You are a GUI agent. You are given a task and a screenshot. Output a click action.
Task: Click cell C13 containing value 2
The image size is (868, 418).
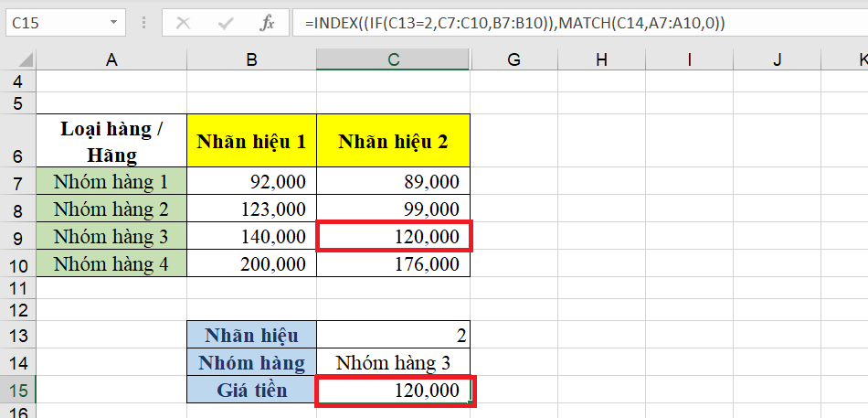point(393,335)
